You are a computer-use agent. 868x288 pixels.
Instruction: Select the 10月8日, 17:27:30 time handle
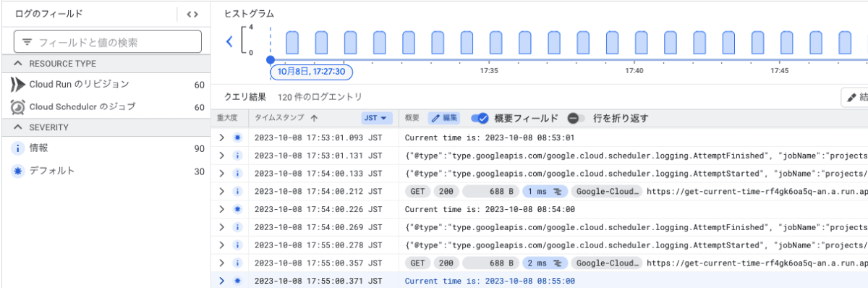coord(312,72)
